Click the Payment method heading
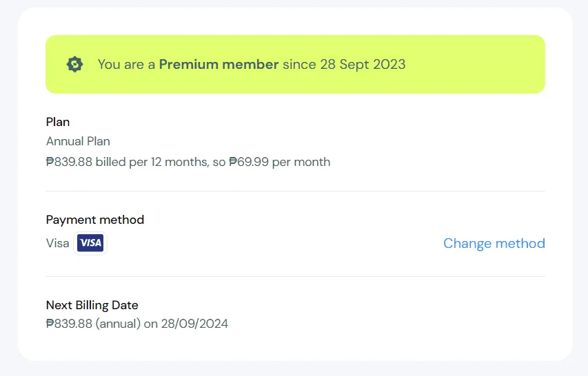Viewport: 588px width, 376px height. coord(95,220)
